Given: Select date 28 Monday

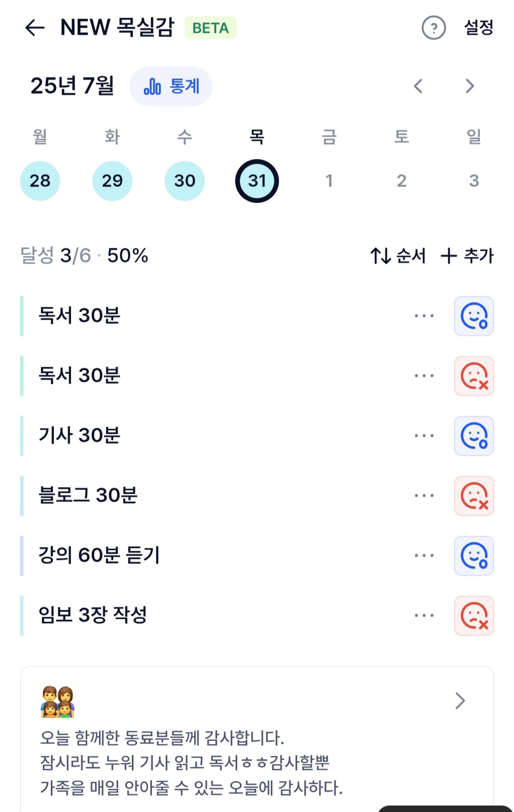Looking at the screenshot, I should (40, 181).
